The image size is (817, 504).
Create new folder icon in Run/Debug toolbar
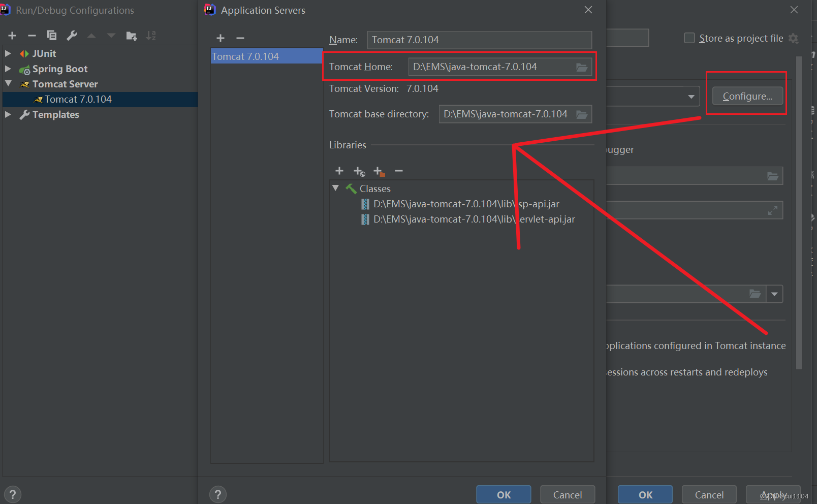click(x=131, y=36)
